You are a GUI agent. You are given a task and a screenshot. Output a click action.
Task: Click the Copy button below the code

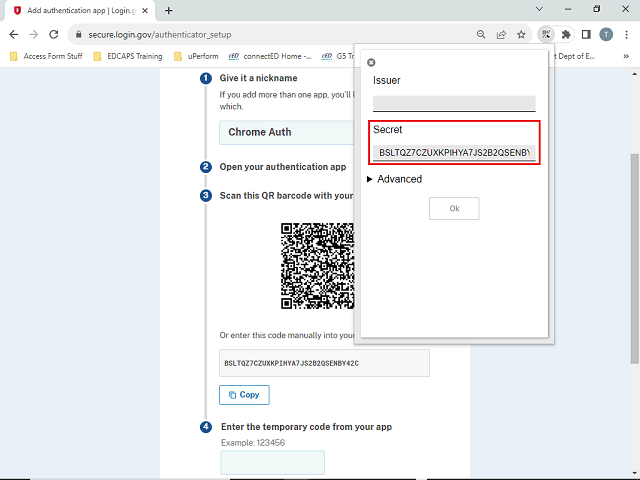click(243, 395)
